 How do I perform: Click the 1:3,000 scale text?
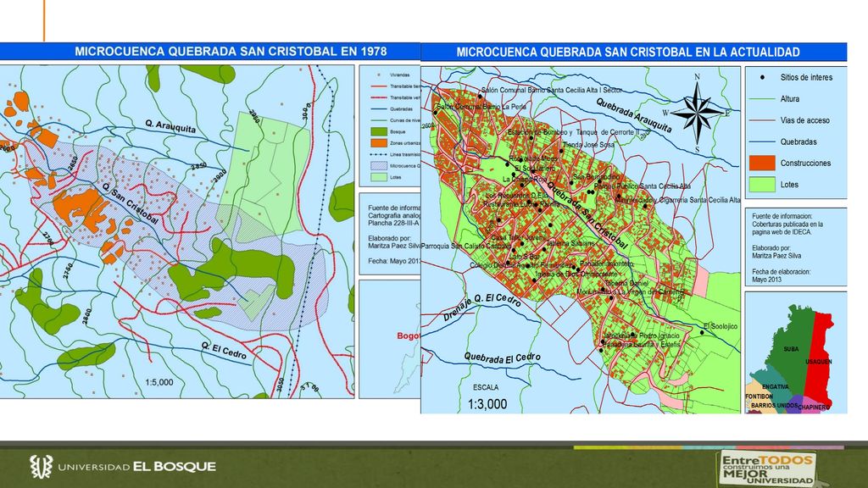pos(487,404)
